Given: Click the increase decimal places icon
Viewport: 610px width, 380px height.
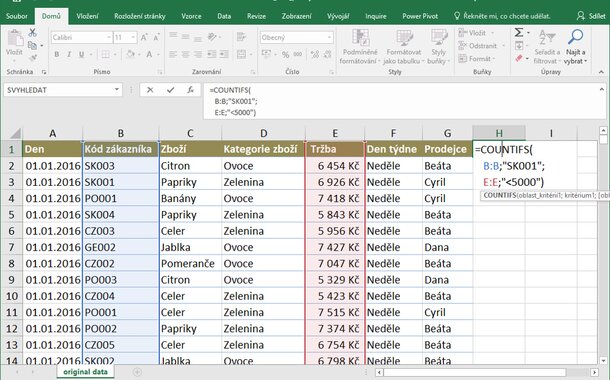Looking at the screenshot, I should (315, 54).
